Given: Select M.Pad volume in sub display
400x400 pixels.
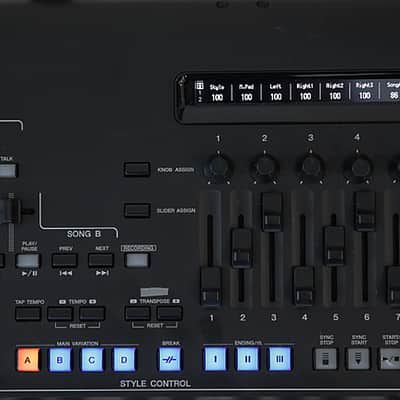Looking at the screenshot, I should coord(246,92).
